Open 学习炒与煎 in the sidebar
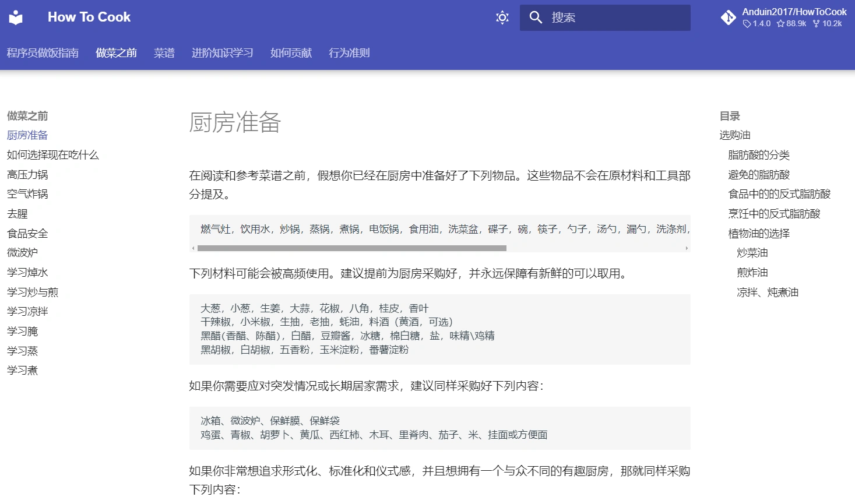855x504 pixels. coord(33,292)
